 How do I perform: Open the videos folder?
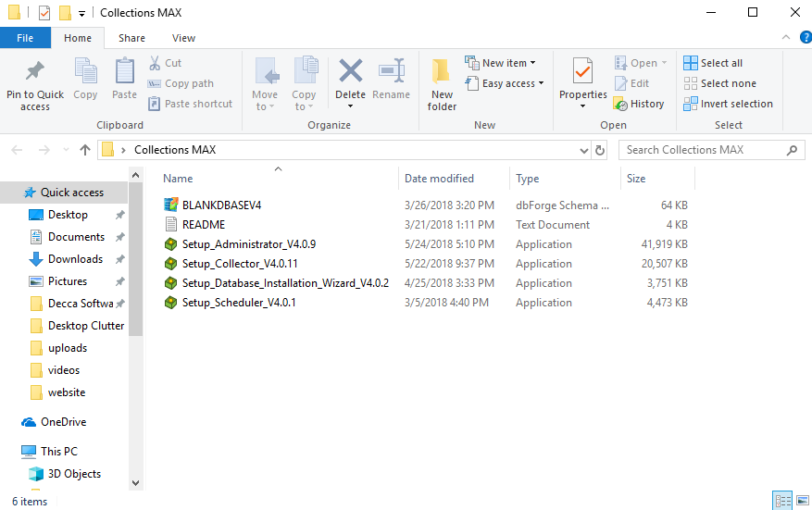pos(63,370)
